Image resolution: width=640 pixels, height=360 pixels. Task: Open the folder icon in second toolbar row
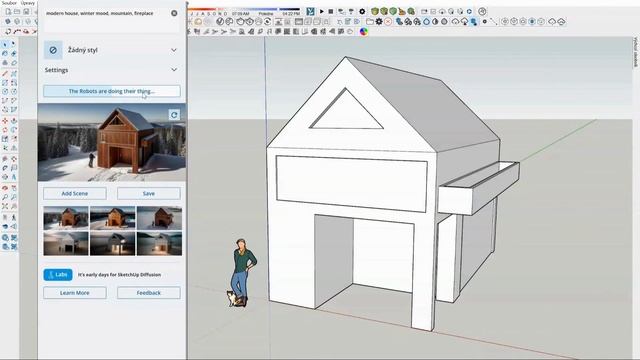[370, 22]
